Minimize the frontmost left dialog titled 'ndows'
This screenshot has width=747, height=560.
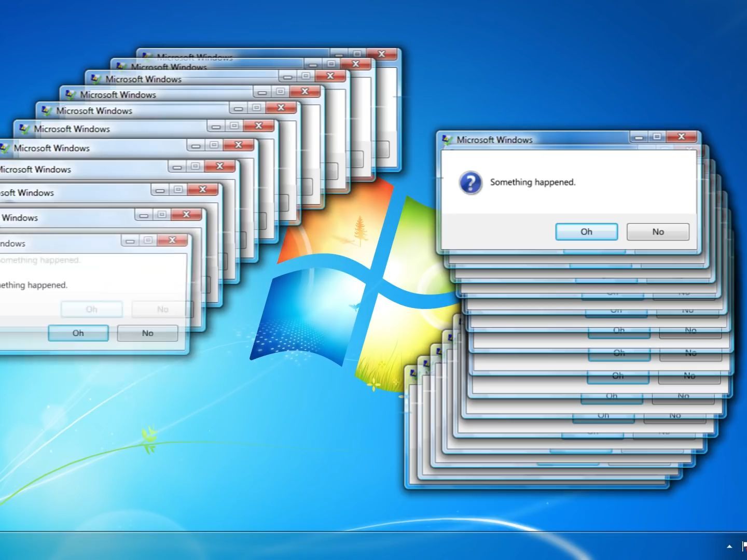(x=130, y=241)
